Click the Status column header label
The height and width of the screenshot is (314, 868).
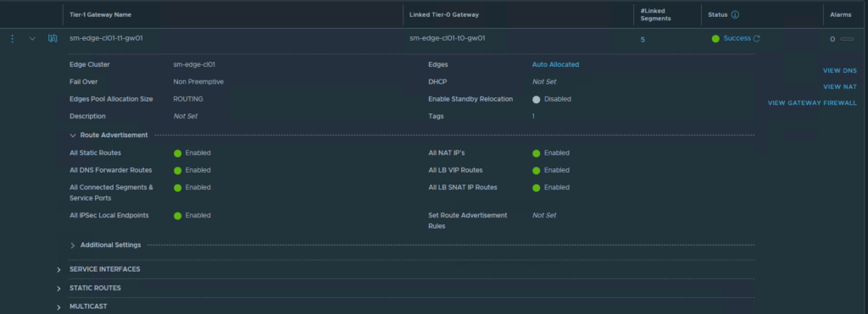(718, 15)
